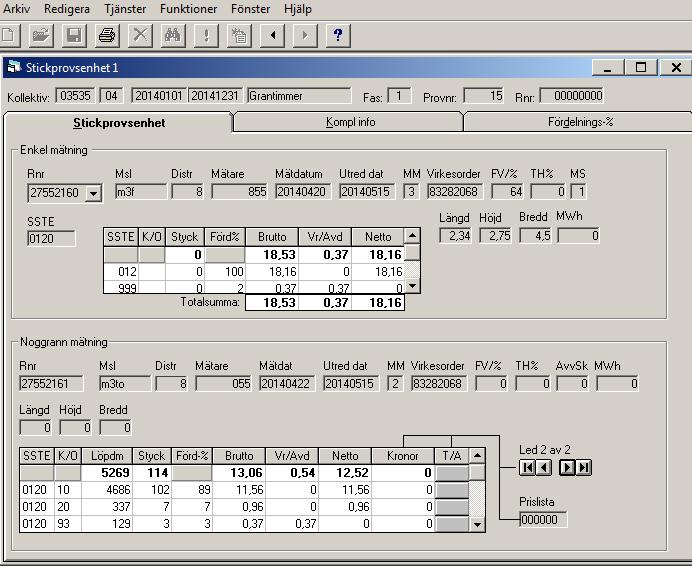Click the Höjd field 2,75

496,235
